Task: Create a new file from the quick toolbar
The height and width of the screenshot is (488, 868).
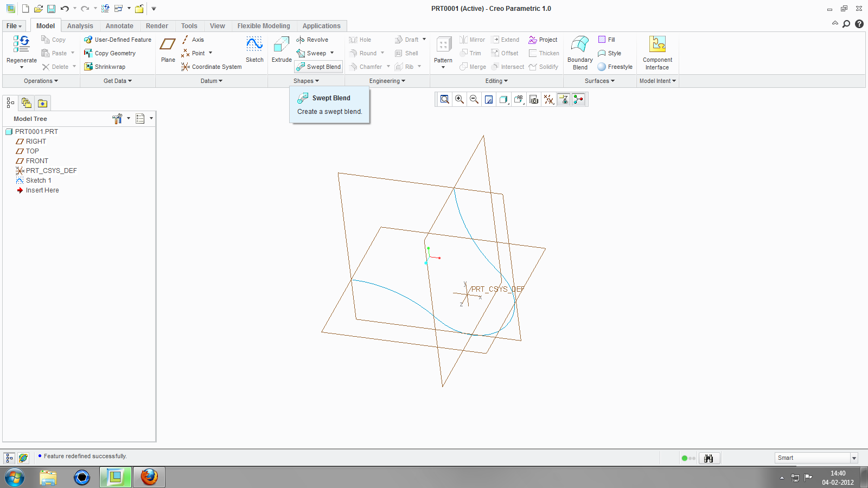Action: (x=25, y=9)
